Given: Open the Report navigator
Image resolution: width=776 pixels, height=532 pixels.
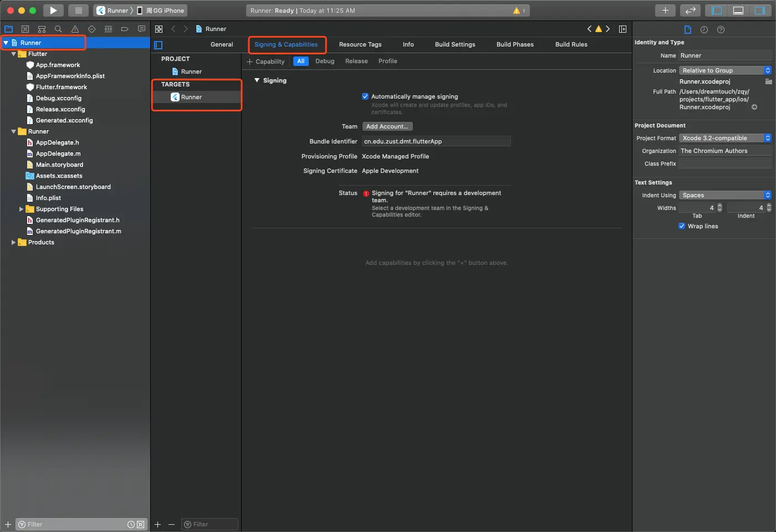Looking at the screenshot, I should click(141, 29).
